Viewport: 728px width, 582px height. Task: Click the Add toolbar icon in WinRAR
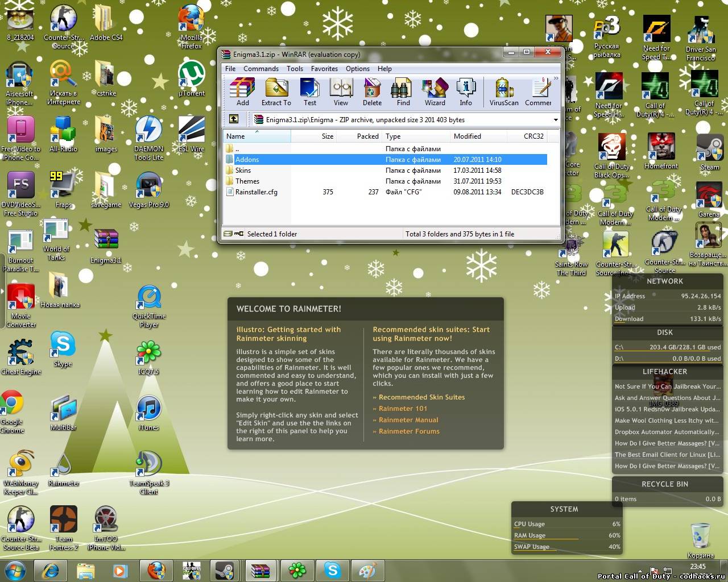pos(242,92)
